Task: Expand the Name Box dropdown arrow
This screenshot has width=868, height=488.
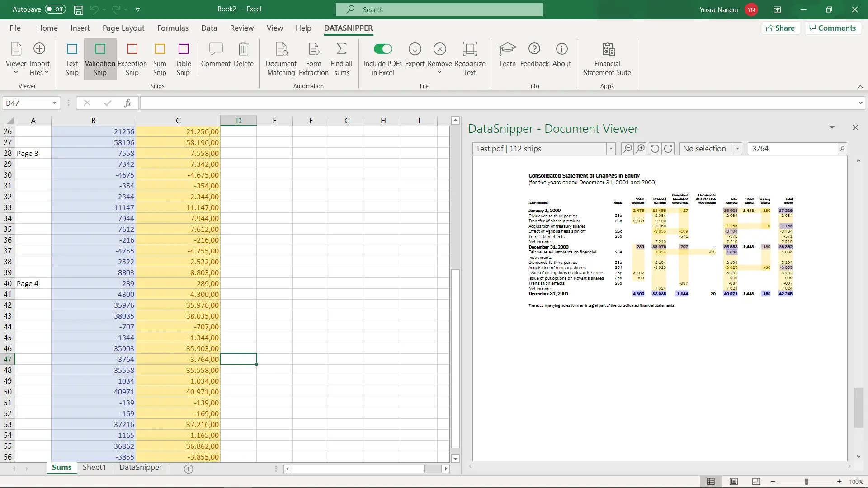Action: tap(54, 103)
